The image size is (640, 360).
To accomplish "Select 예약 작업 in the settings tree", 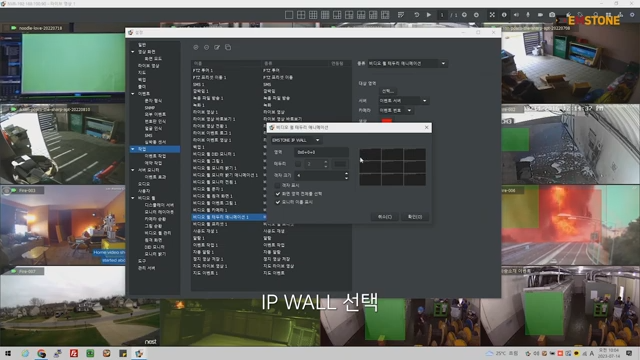I will click(x=153, y=163).
